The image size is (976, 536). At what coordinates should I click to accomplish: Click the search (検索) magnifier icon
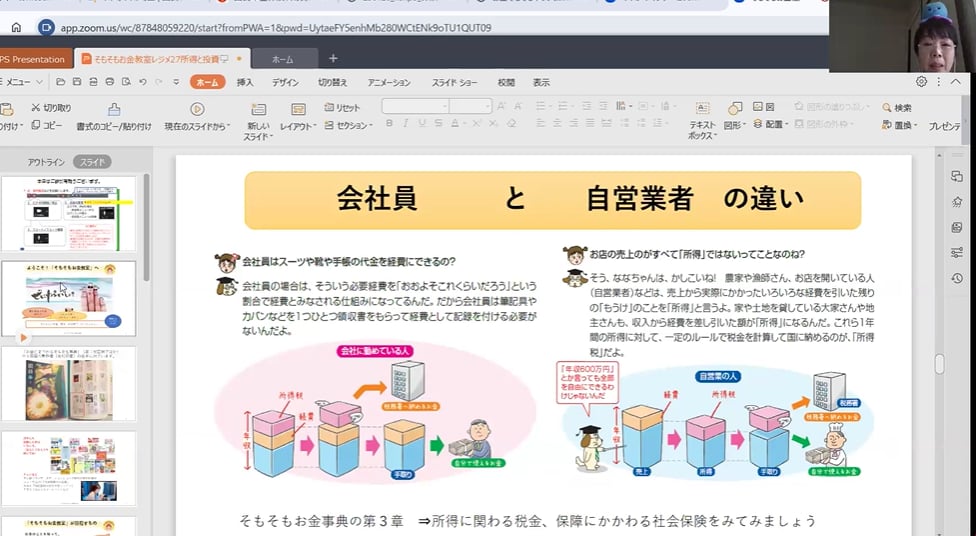(887, 107)
